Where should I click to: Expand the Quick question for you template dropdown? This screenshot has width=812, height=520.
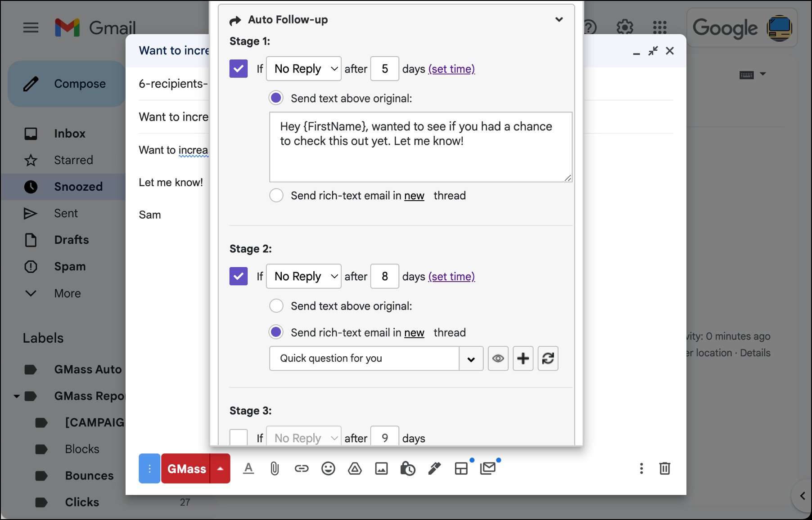(x=471, y=359)
